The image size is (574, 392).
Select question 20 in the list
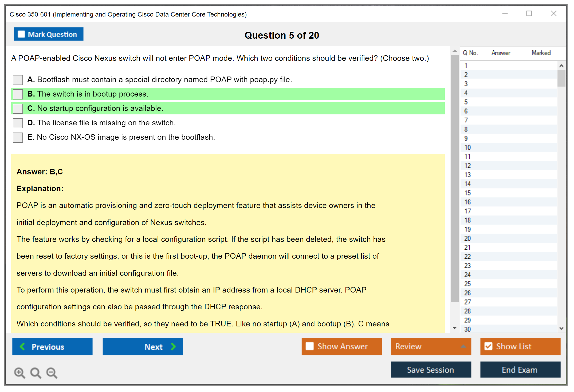(x=467, y=238)
